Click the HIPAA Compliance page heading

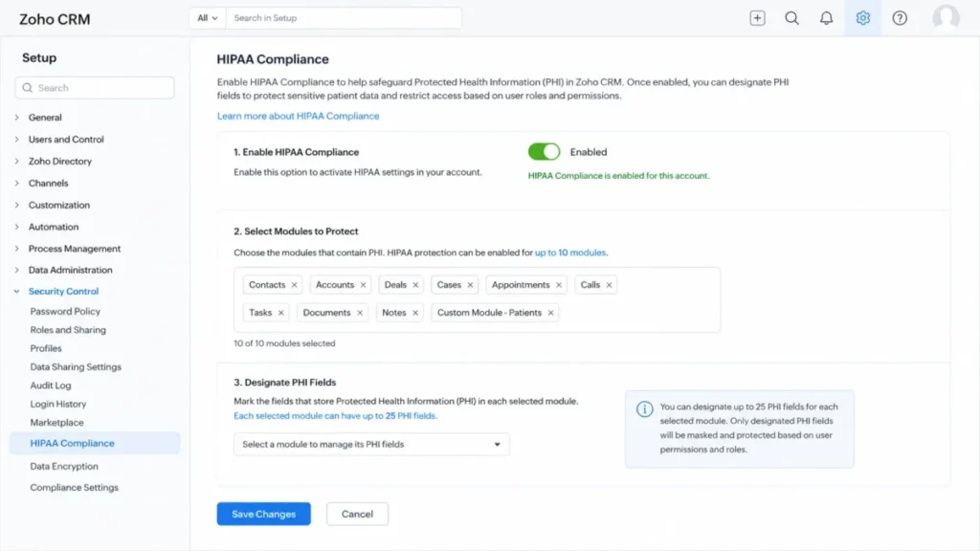tap(273, 59)
